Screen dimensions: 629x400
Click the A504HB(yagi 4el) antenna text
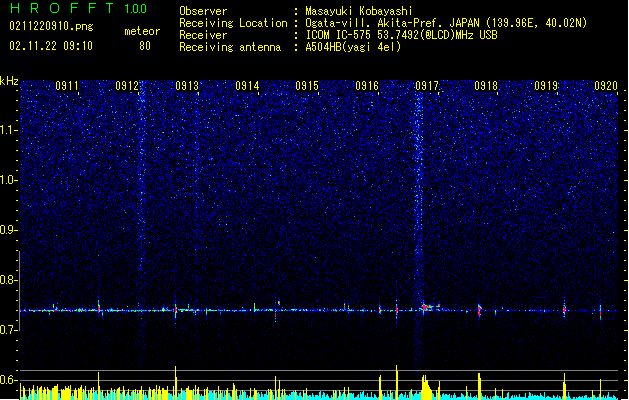coord(353,47)
